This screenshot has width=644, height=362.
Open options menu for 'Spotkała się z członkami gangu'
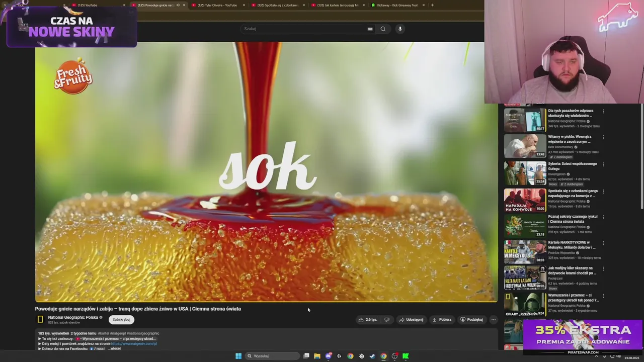[x=603, y=192]
